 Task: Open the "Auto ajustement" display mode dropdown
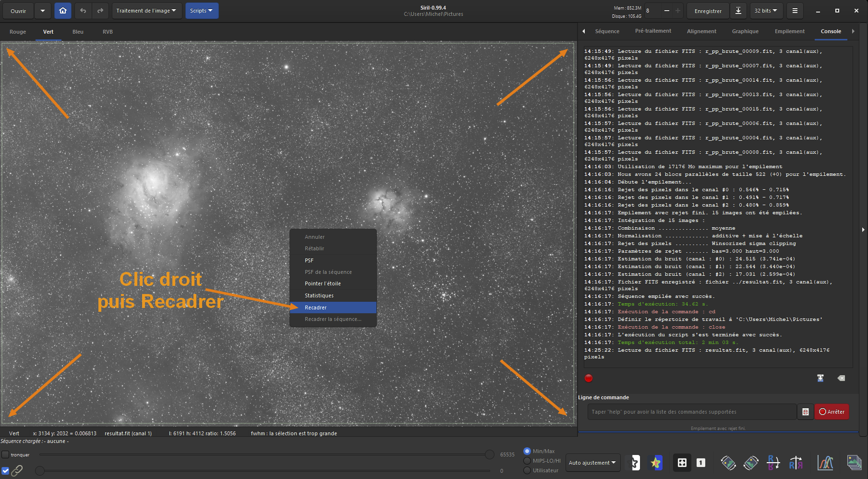(x=593, y=463)
